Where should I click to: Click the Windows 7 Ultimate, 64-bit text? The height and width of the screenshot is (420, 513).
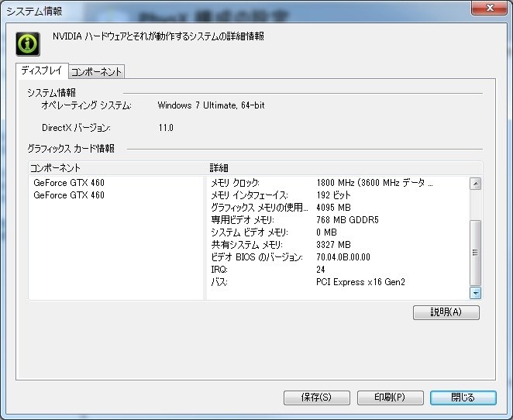pos(211,105)
